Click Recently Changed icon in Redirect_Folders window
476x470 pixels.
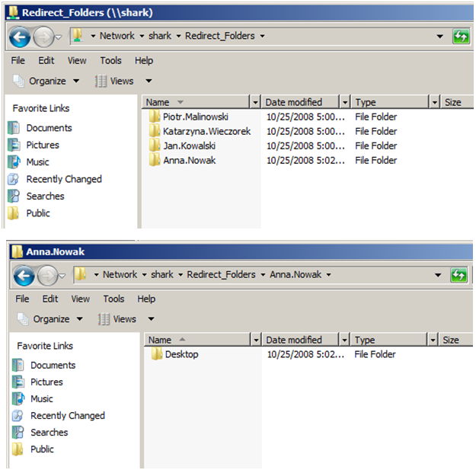[14, 179]
